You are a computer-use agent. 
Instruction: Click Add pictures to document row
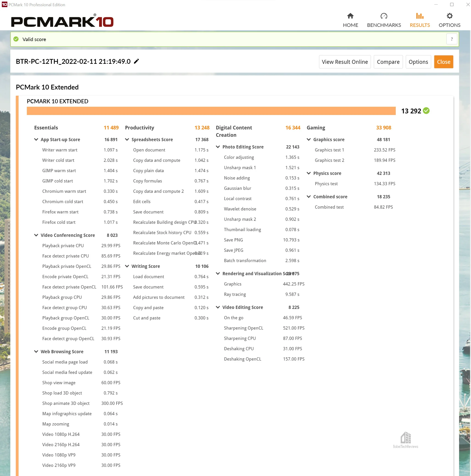coord(171,297)
